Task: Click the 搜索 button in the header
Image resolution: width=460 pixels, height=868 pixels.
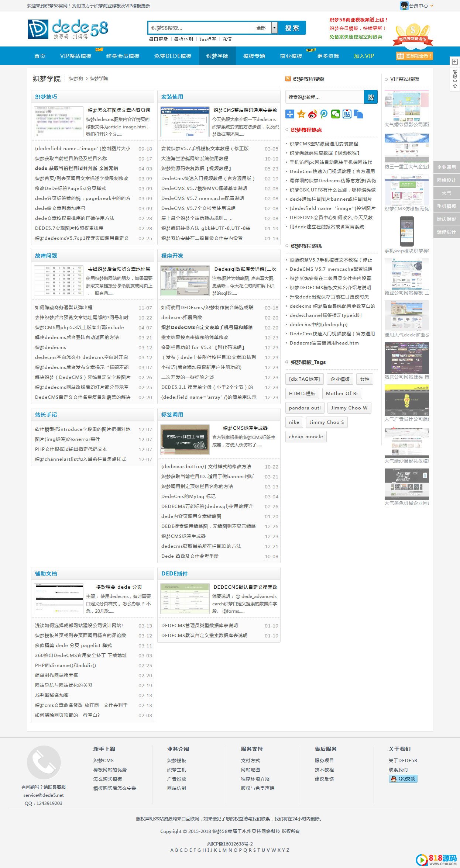Action: click(292, 28)
